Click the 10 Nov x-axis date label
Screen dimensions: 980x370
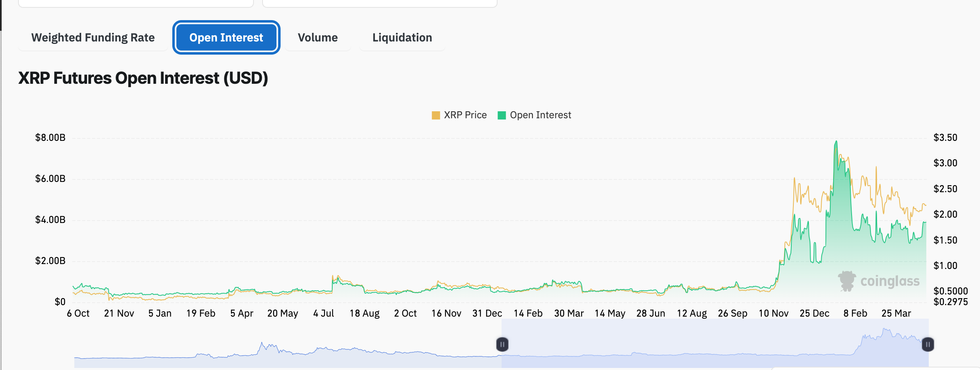coord(773,313)
